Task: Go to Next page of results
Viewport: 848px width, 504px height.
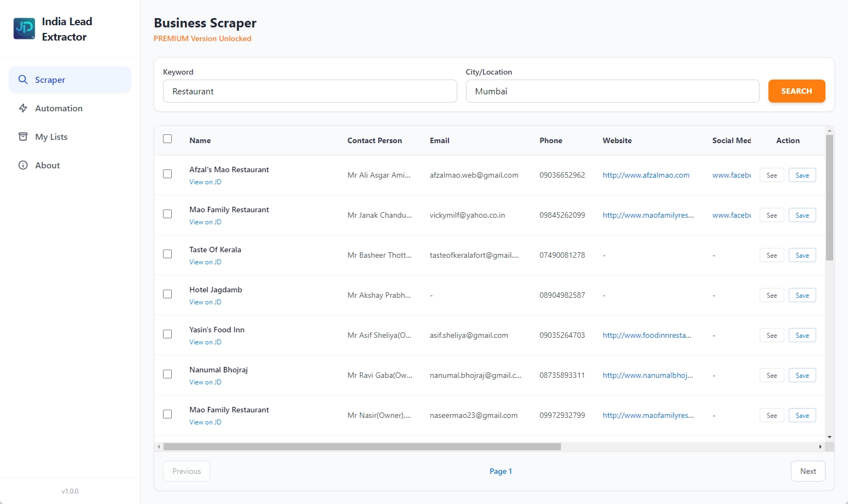Action: point(807,471)
